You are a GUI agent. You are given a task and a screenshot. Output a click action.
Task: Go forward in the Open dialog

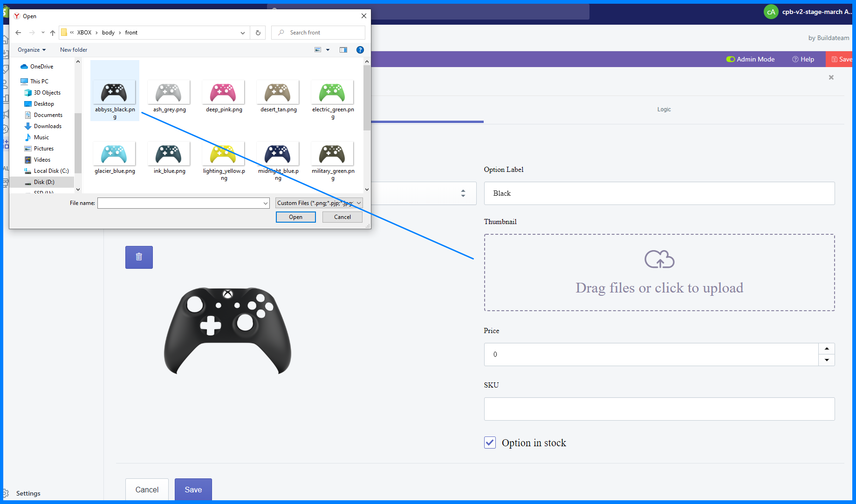coord(32,33)
